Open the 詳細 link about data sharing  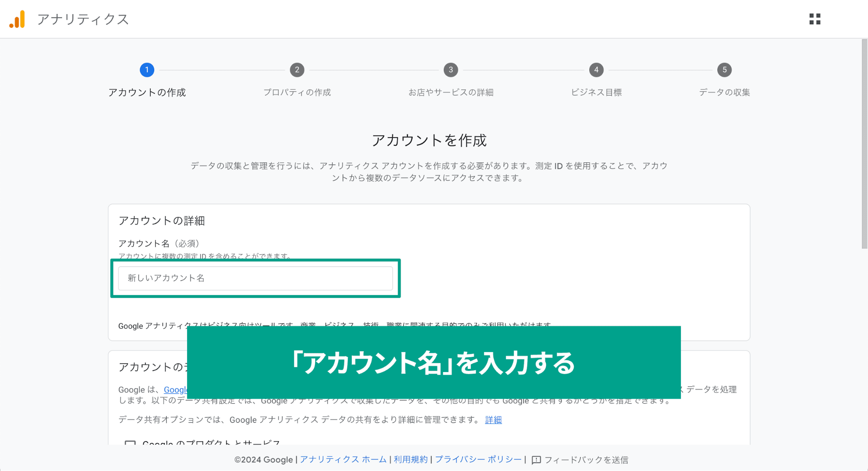click(x=493, y=420)
